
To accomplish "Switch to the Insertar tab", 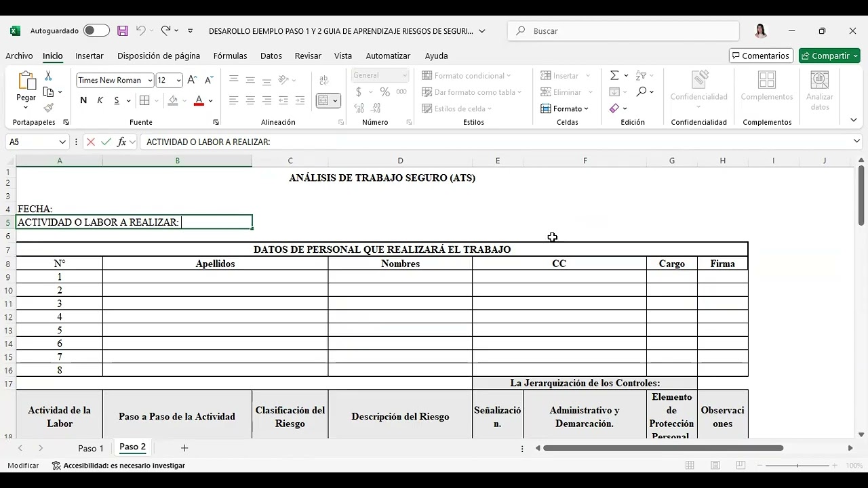I will [x=90, y=56].
